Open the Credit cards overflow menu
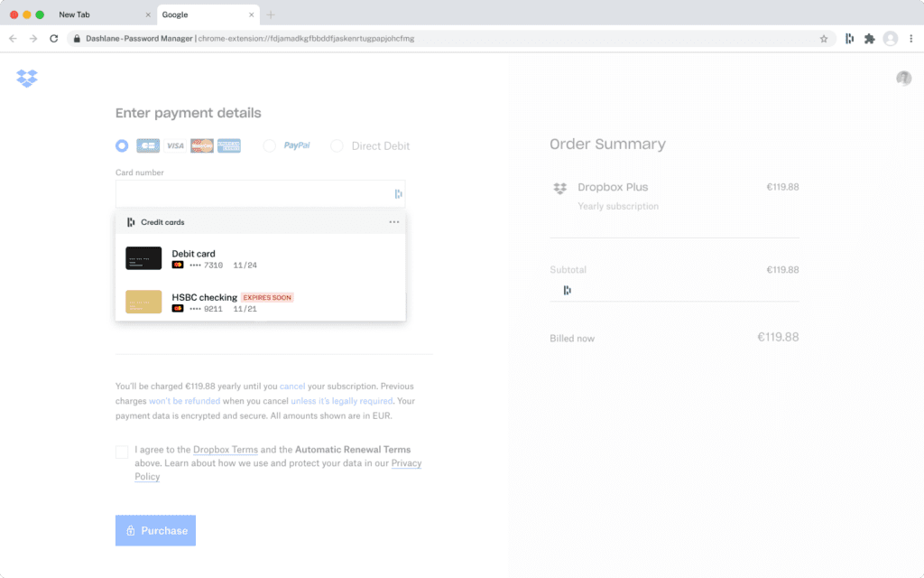924x578 pixels. click(393, 221)
